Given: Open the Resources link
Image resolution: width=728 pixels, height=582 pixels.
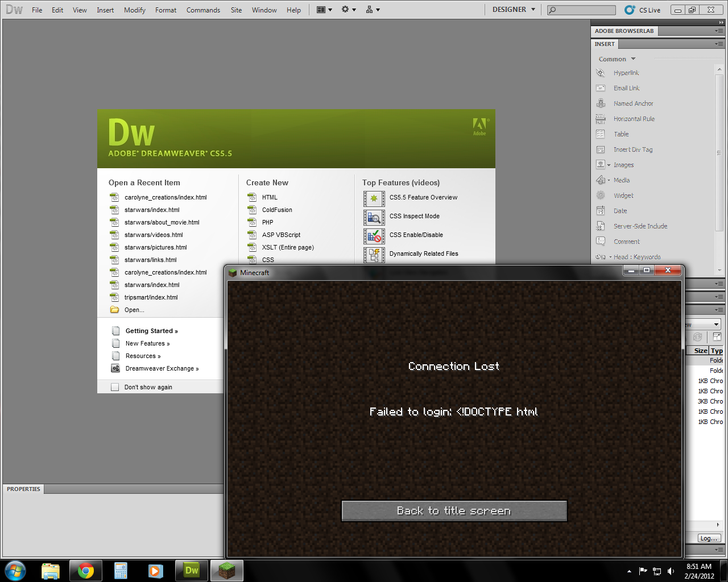Looking at the screenshot, I should [143, 356].
